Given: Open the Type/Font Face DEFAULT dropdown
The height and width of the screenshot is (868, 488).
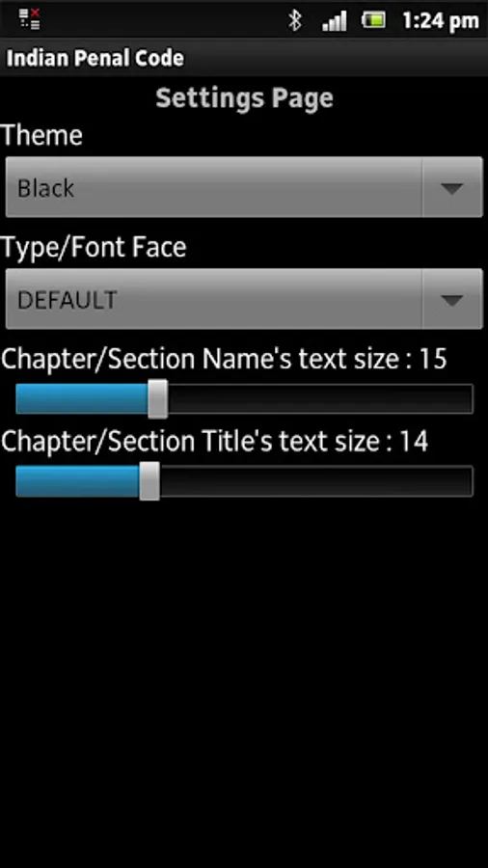Looking at the screenshot, I should (x=244, y=299).
